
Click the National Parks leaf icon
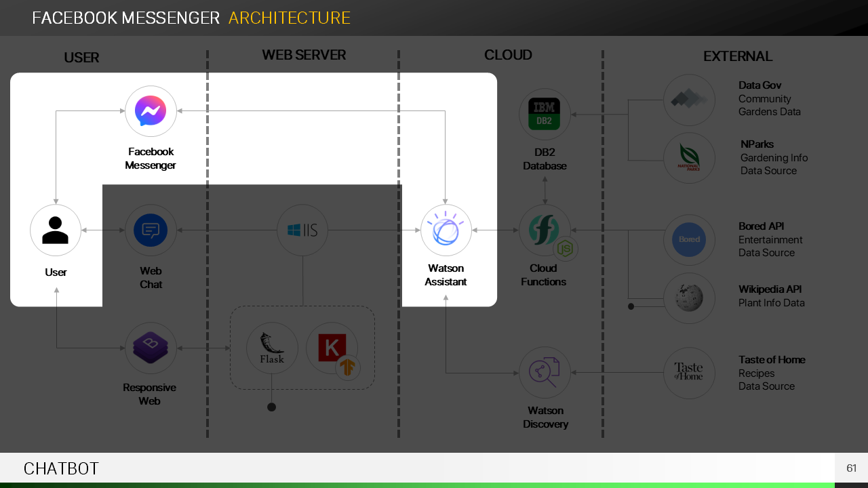(x=689, y=158)
